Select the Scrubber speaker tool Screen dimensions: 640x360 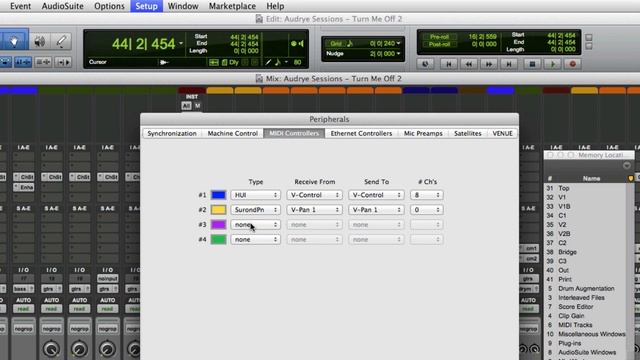[40, 41]
